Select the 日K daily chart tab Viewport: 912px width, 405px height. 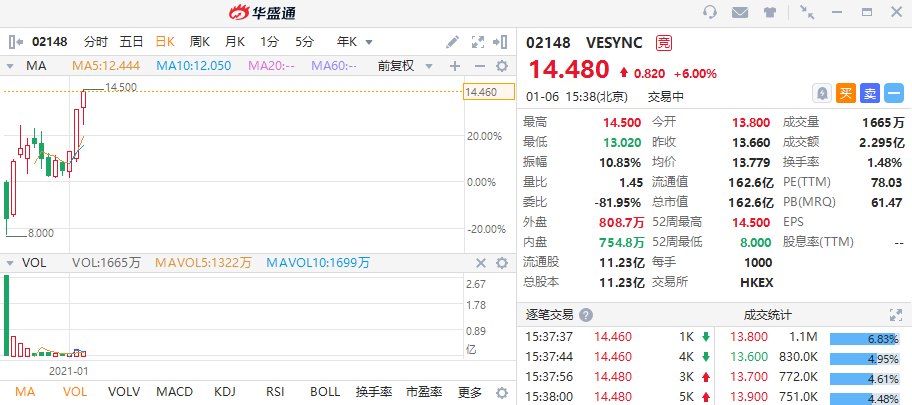click(165, 42)
